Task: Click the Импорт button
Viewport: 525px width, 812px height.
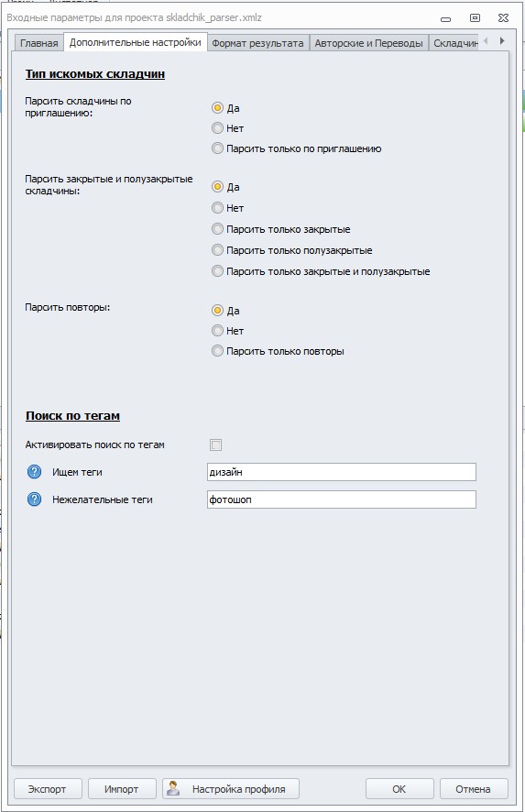Action: [x=122, y=789]
